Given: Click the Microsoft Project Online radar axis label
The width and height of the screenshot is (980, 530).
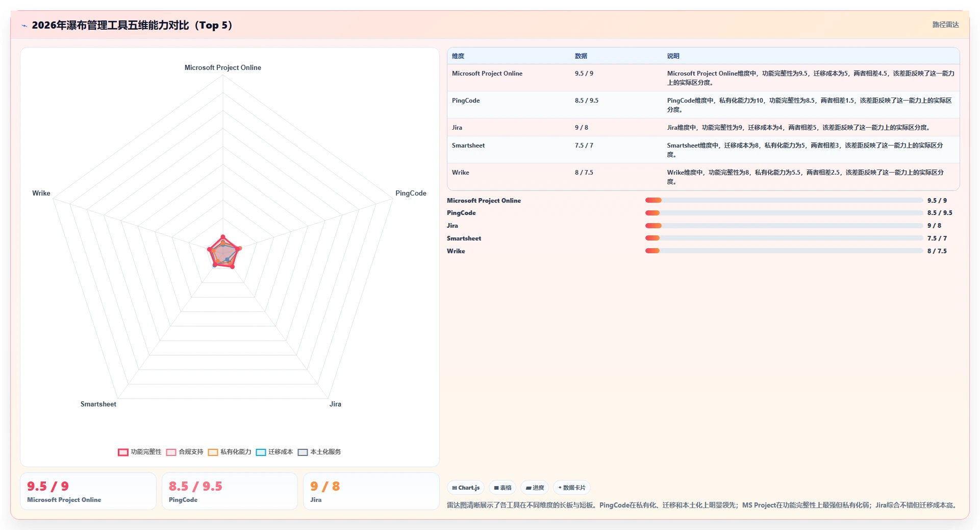Looking at the screenshot, I should click(x=223, y=67).
